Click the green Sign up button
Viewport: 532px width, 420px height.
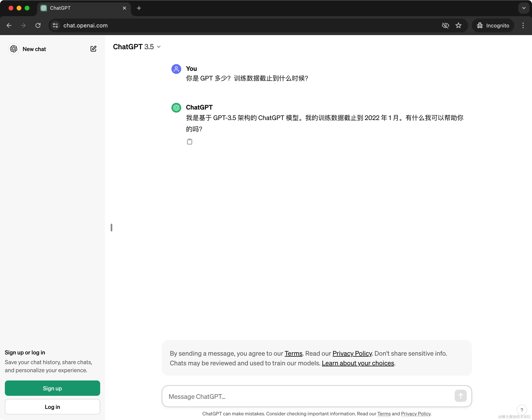53,388
